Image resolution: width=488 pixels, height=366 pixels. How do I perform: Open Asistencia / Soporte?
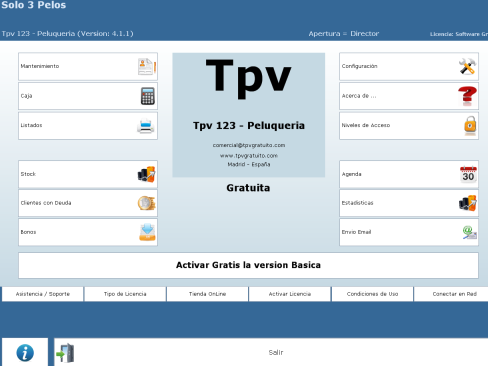(x=43, y=294)
